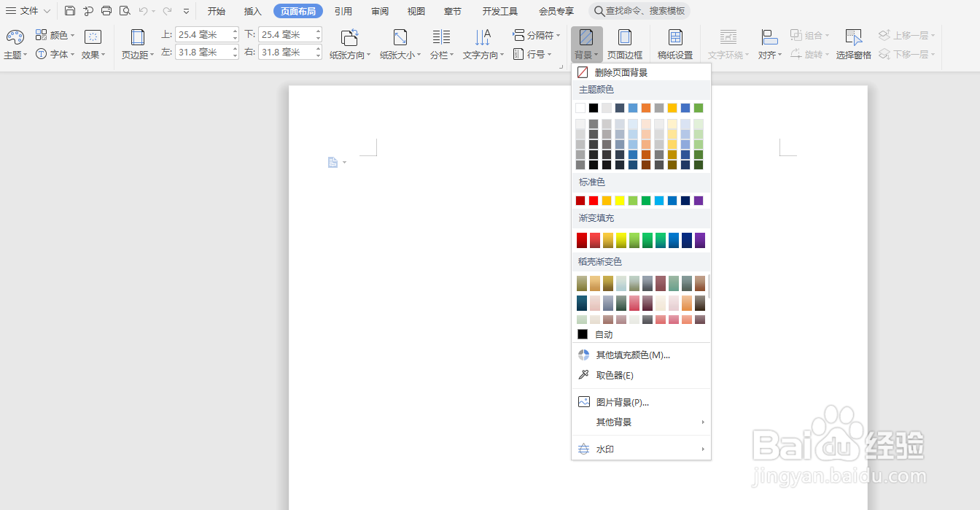Click the Save icon in the quick toolbar
This screenshot has height=510, width=980.
pos(70,11)
